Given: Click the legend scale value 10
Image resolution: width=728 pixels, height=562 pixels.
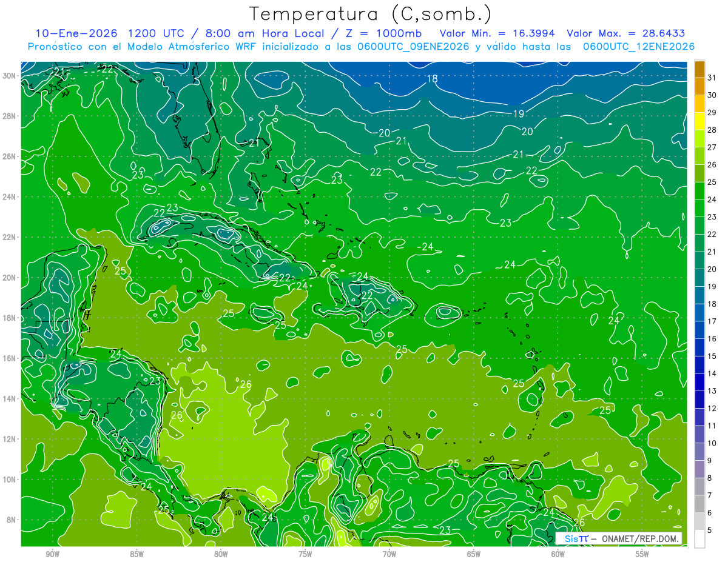Looking at the screenshot, I should point(712,444).
